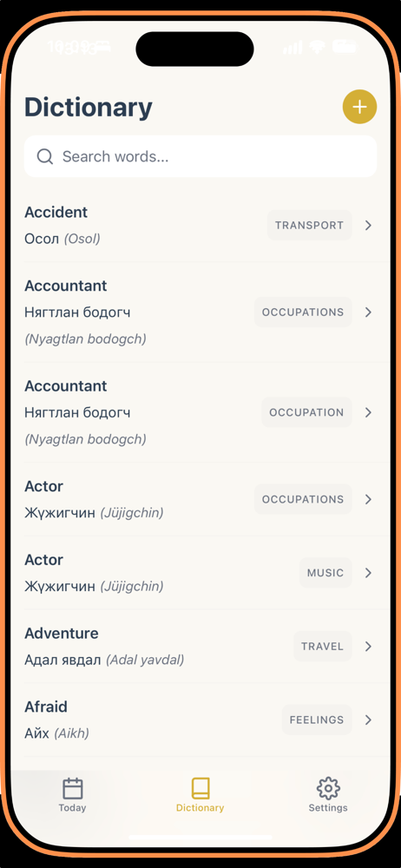Tap the TRAVEL category tag
This screenshot has height=868, width=401.
pyautogui.click(x=322, y=646)
